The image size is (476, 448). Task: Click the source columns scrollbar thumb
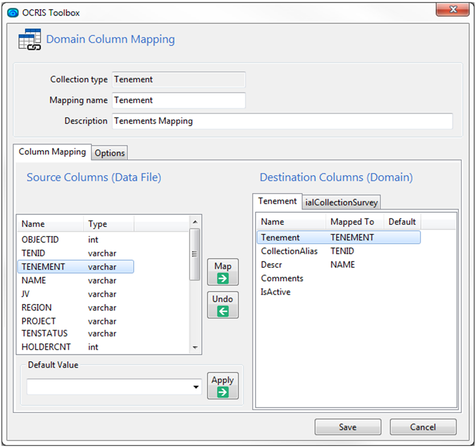coord(195,254)
